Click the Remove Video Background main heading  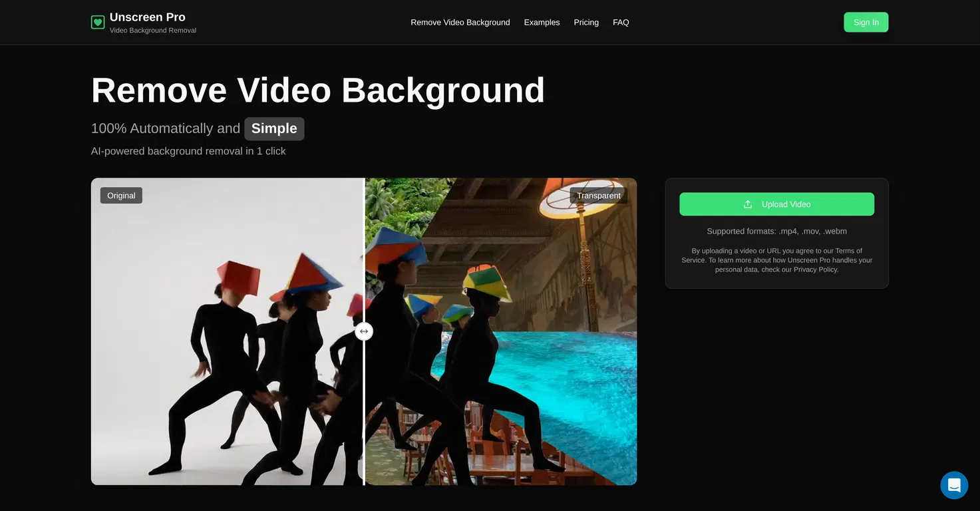click(x=317, y=90)
